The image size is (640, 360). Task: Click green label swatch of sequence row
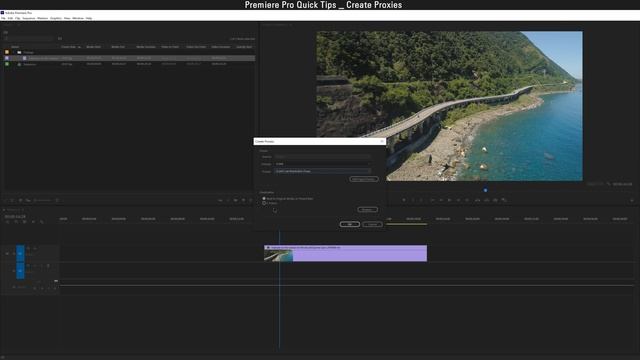(7, 64)
